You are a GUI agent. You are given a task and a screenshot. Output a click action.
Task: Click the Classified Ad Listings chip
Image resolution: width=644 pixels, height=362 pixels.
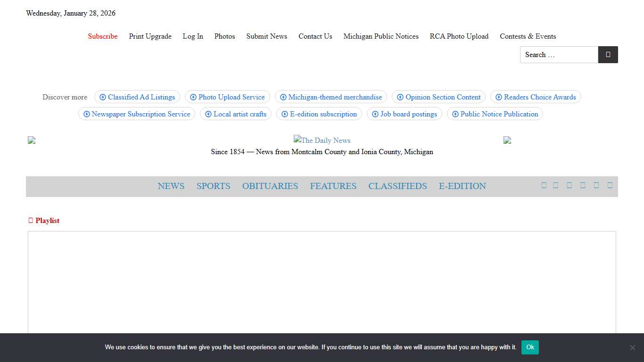pyautogui.click(x=137, y=97)
